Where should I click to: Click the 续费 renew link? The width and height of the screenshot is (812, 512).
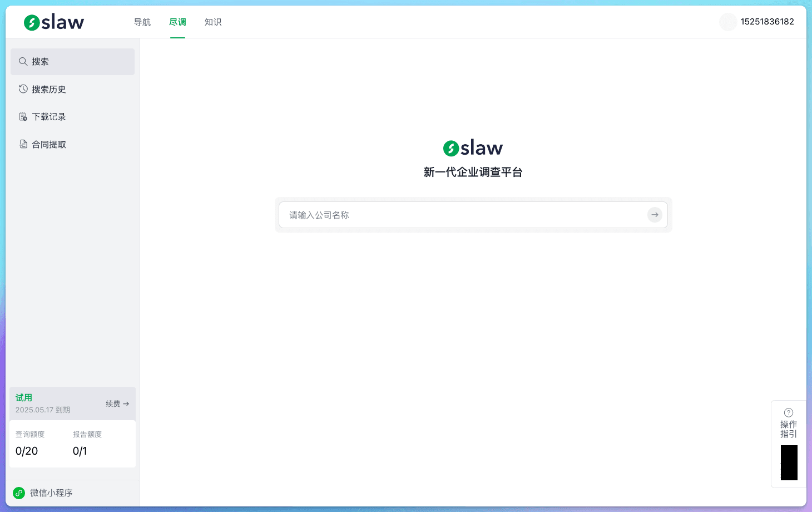[x=117, y=403]
